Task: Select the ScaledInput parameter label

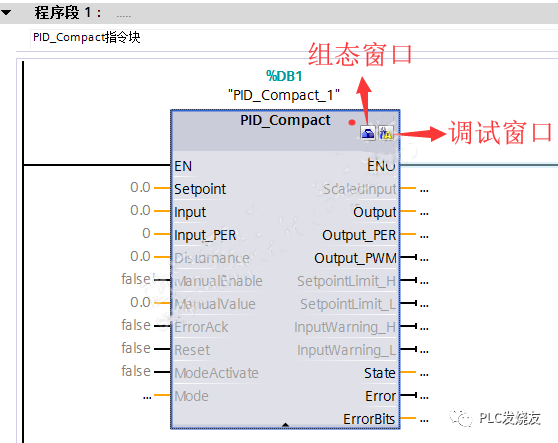Action: point(359,189)
